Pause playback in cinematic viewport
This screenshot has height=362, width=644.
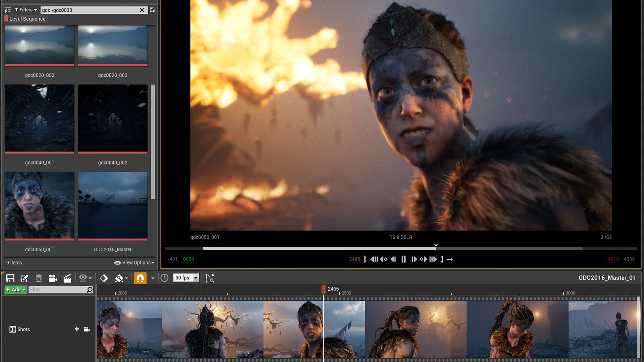[x=404, y=259]
